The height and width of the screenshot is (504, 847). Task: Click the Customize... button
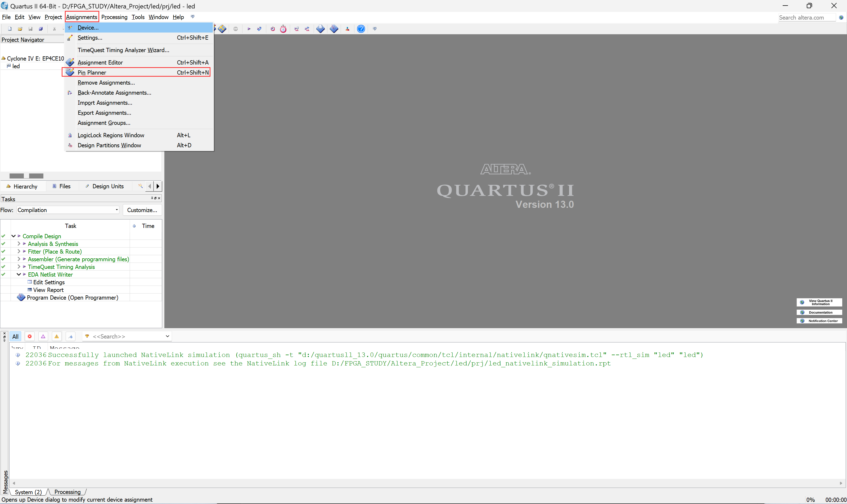[x=142, y=210]
